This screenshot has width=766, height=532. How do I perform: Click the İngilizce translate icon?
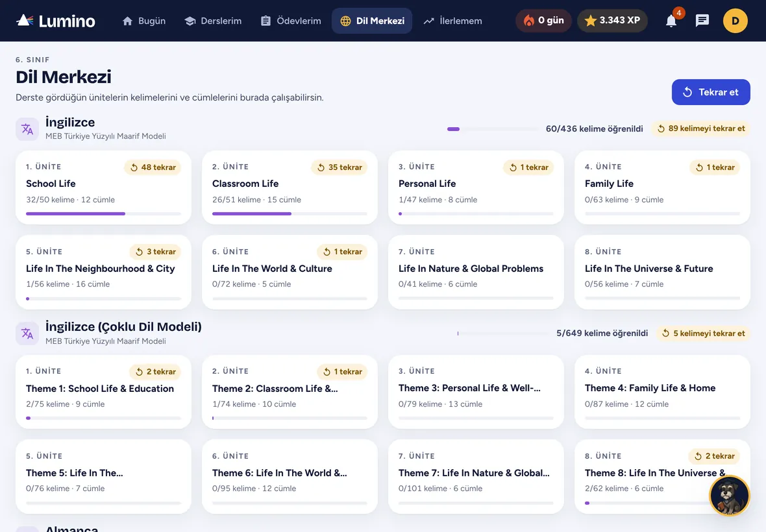[27, 129]
